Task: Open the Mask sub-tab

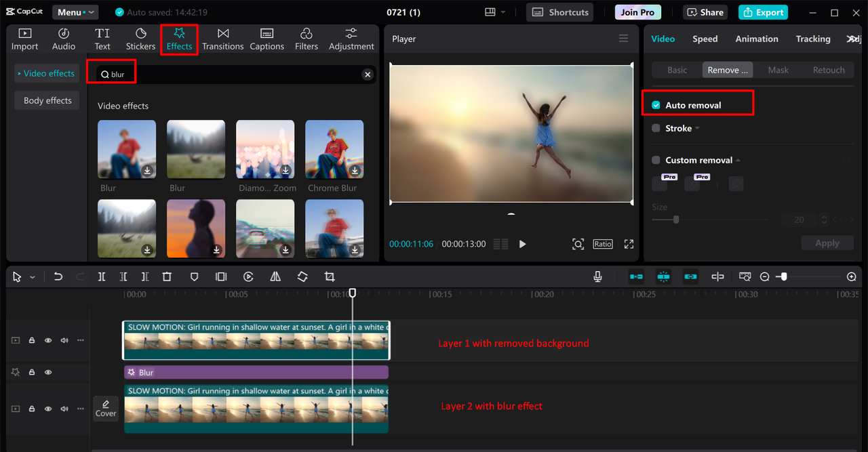Action: (x=778, y=70)
